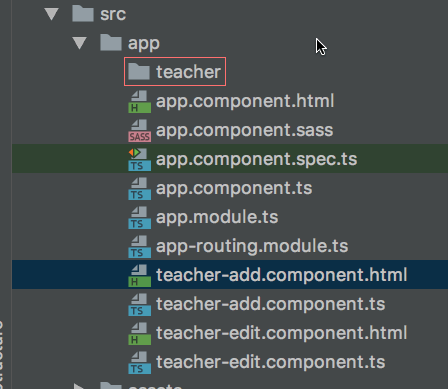Image resolution: width=448 pixels, height=389 pixels.
Task: Select app.component.sass file name
Action: tap(244, 130)
